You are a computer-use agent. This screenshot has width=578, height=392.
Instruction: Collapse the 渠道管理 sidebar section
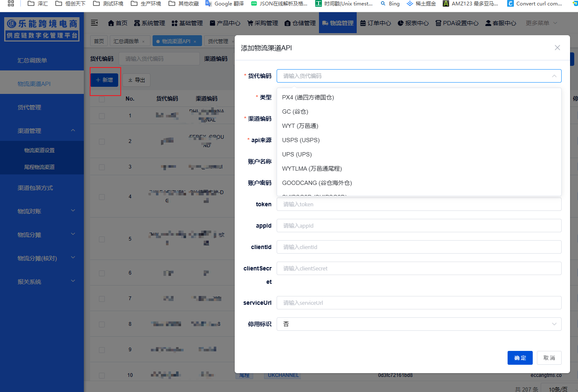click(73, 131)
